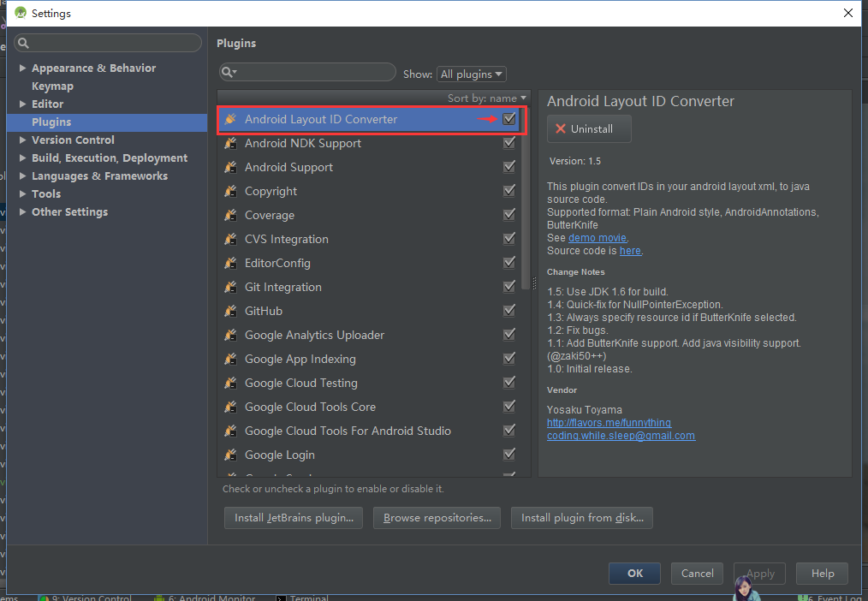Viewport: 868px width, 601px height.
Task: Click the plugin icon beside GitHub
Action: coord(230,311)
